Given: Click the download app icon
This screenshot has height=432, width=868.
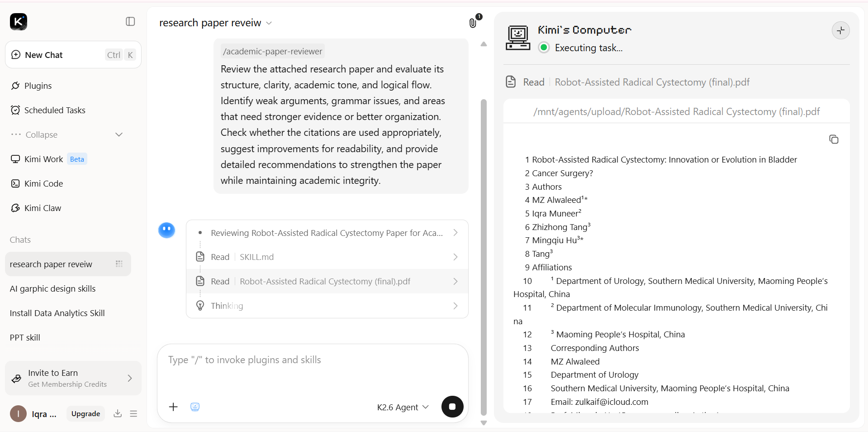Looking at the screenshot, I should point(118,413).
